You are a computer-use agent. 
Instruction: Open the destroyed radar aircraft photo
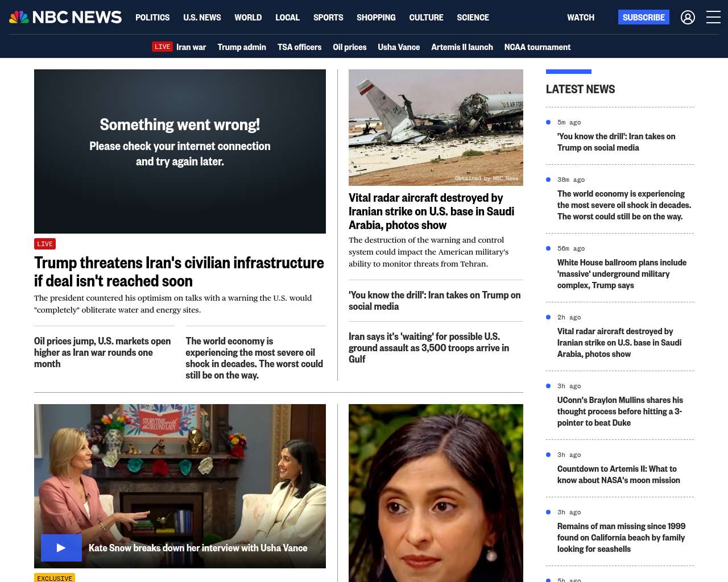pos(436,127)
